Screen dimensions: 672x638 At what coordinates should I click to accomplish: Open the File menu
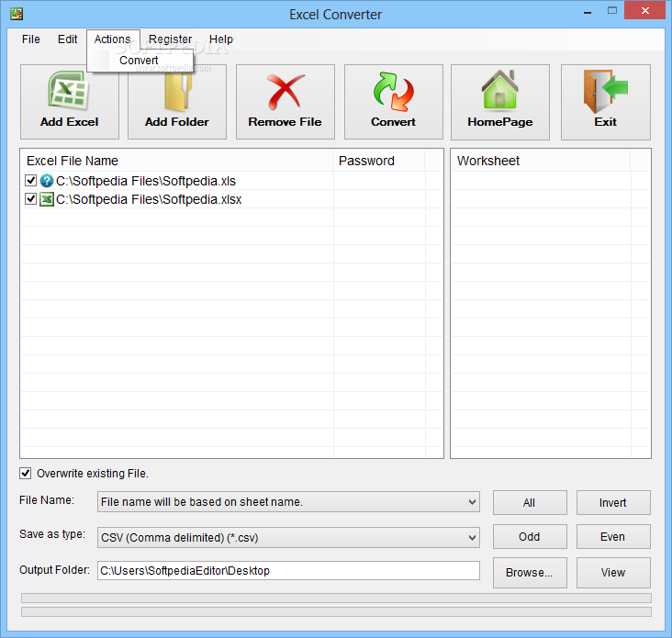31,39
